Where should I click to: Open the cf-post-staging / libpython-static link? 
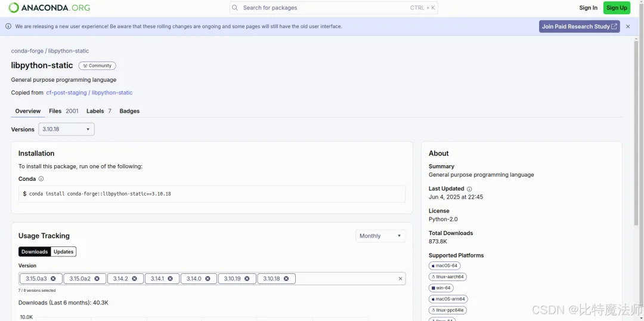pos(89,92)
